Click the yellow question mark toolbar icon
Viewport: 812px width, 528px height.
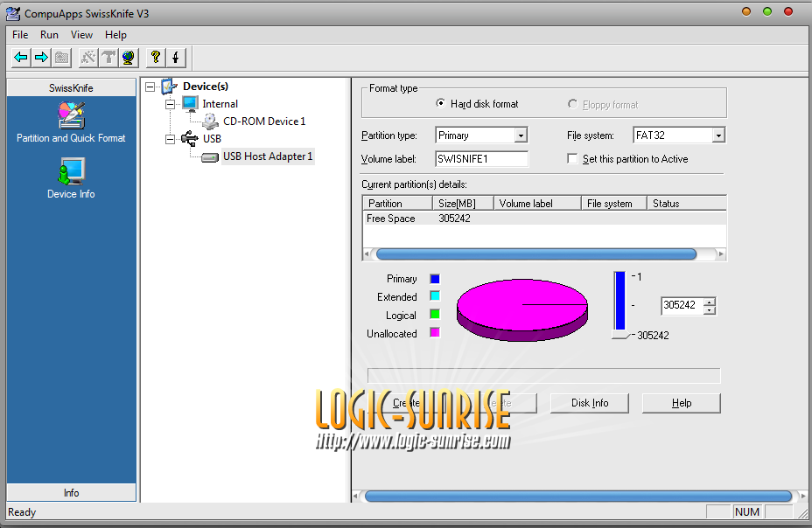click(156, 57)
